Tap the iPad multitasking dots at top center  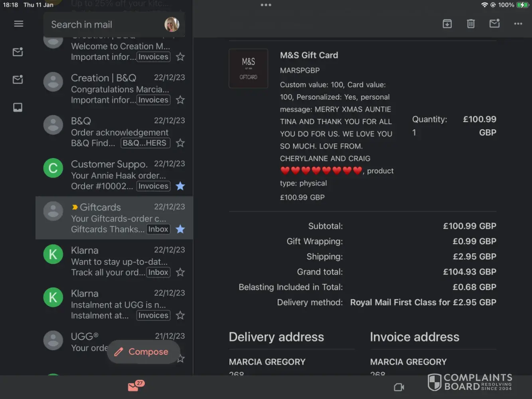(266, 5)
